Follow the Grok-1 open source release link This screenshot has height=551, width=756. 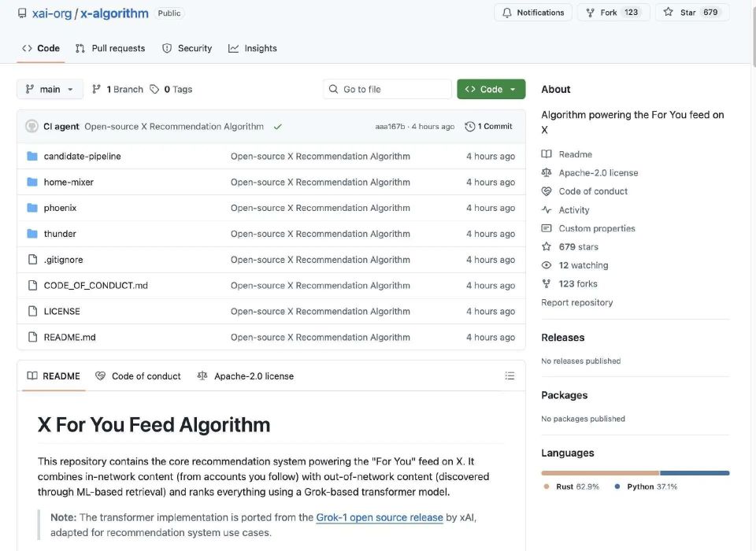pyautogui.click(x=379, y=517)
